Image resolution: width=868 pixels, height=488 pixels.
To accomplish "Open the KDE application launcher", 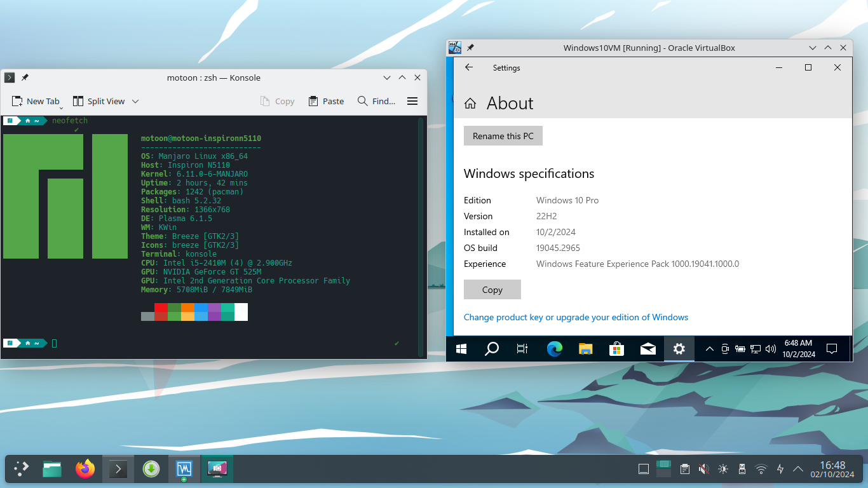I will 22,469.
